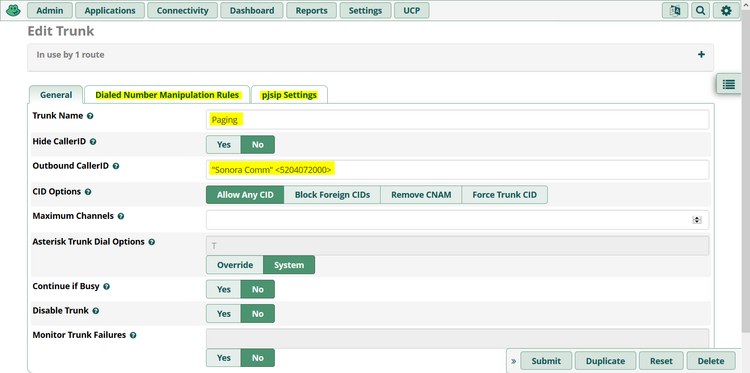Click the Asterisk Trunk Dial Options field

click(x=458, y=245)
